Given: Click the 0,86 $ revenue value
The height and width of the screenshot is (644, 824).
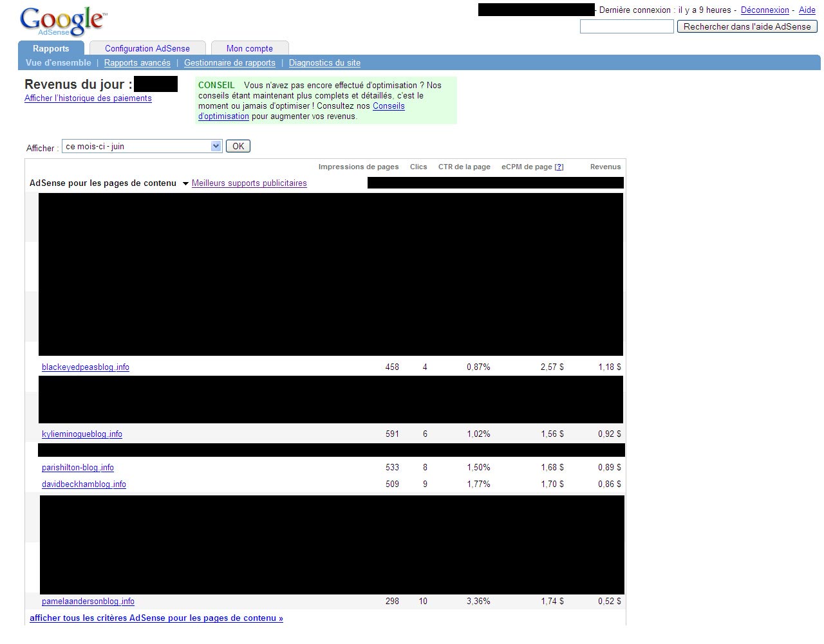Looking at the screenshot, I should 610,484.
